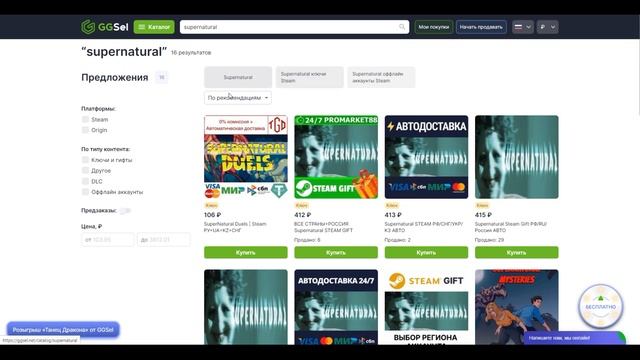
Task: Open the Автодоставка 413 ₽ product image
Action: point(426,157)
